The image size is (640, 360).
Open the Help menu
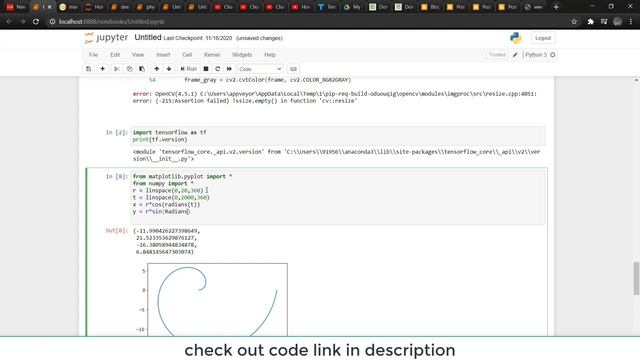(x=270, y=55)
